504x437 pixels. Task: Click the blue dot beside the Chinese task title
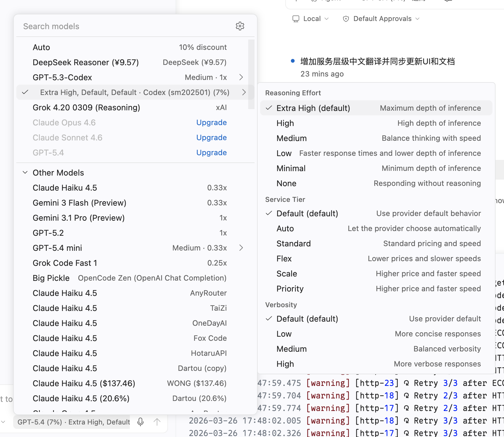[293, 61]
